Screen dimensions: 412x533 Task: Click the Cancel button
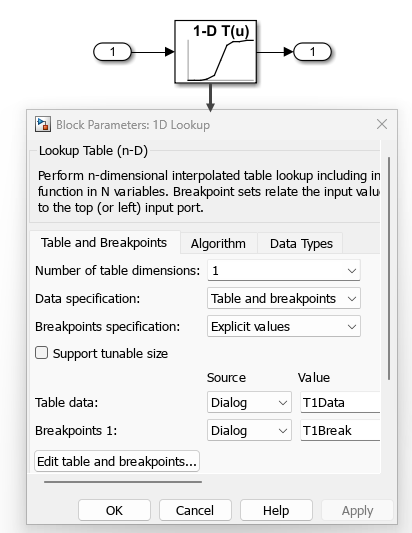point(195,510)
